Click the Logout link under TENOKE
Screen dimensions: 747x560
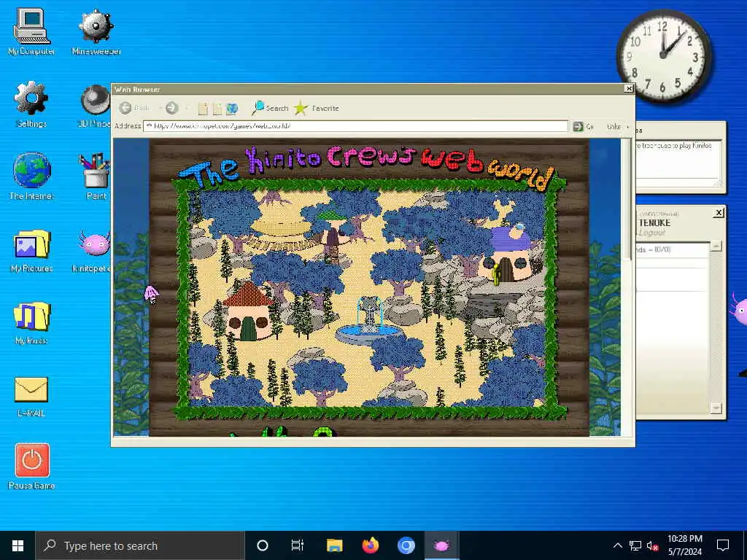click(x=651, y=233)
